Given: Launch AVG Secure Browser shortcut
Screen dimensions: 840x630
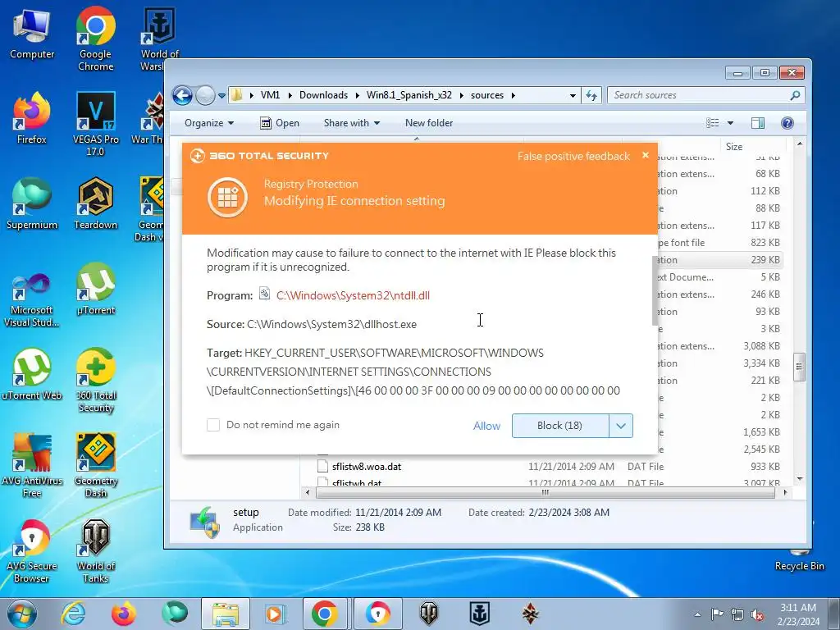Looking at the screenshot, I should pos(32,552).
